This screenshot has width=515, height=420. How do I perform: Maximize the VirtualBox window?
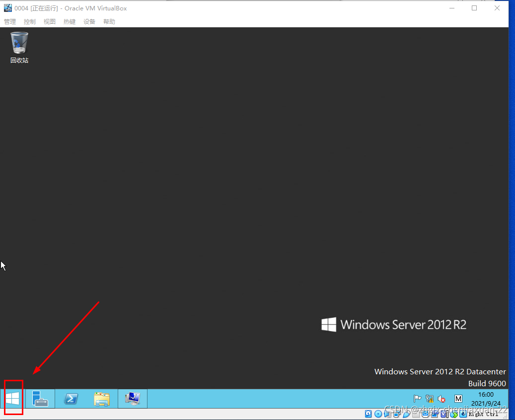474,8
